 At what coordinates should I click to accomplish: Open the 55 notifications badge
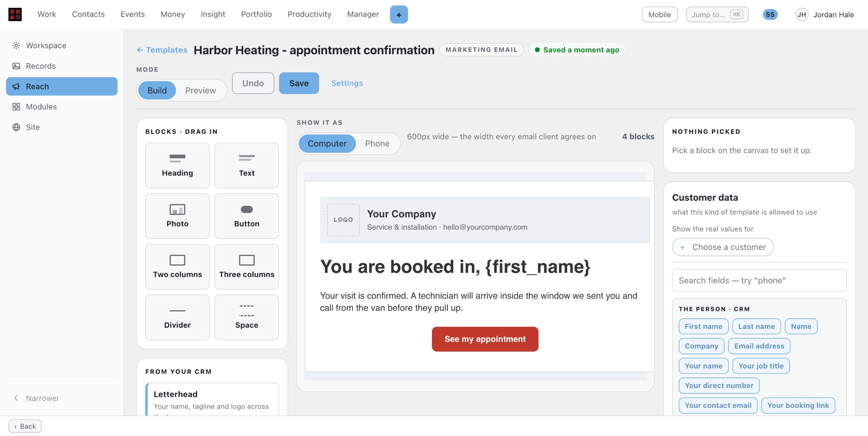pos(770,14)
